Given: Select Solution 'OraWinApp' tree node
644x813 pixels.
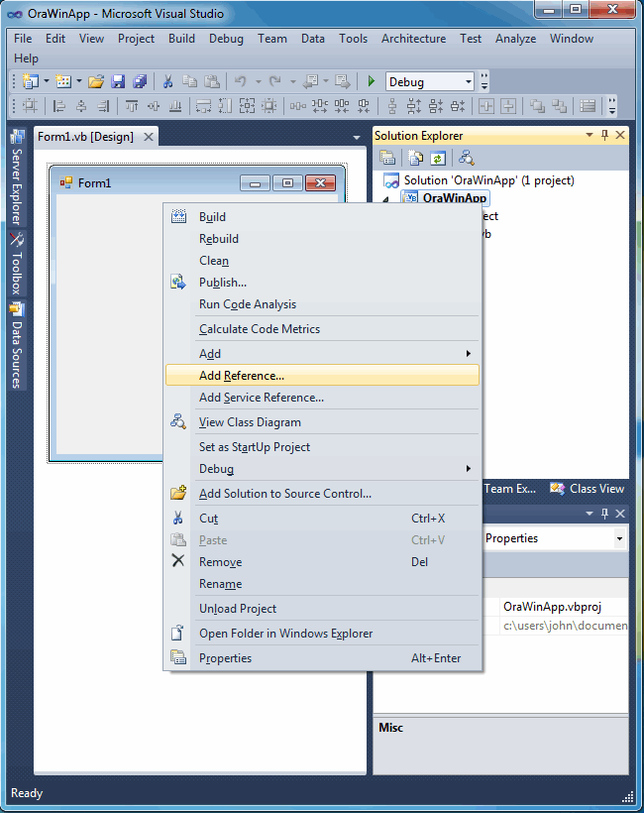Looking at the screenshot, I should [x=489, y=180].
